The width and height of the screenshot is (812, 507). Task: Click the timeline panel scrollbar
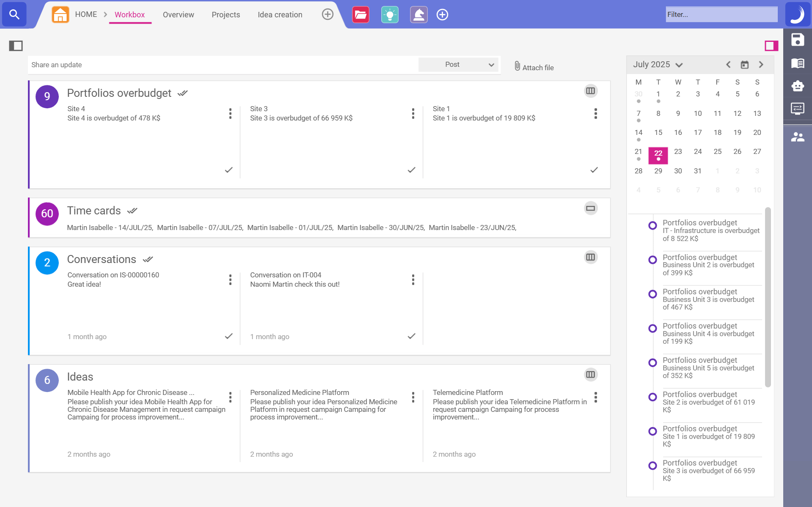coord(768,297)
